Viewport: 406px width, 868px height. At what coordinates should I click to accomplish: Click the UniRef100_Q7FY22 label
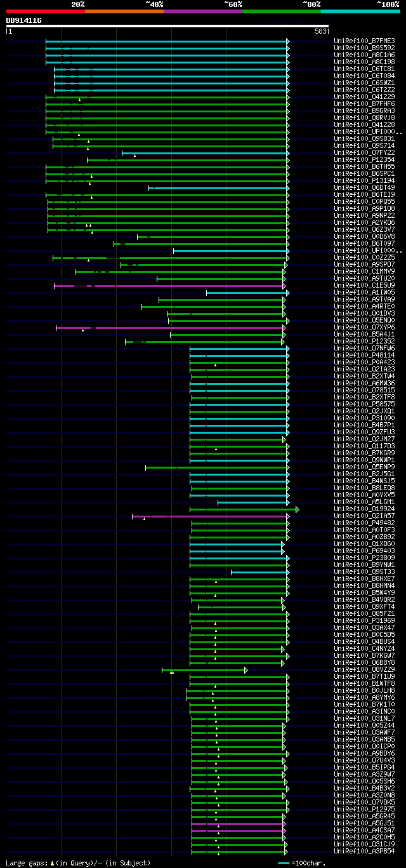(x=364, y=153)
